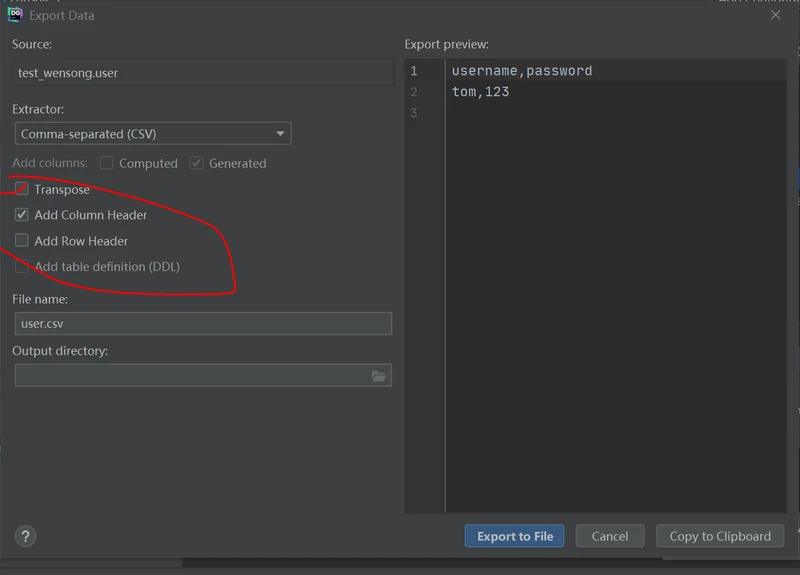Open the Extractor Comma-separated (CSV) dropdown
This screenshot has height=575, width=800.
(153, 134)
